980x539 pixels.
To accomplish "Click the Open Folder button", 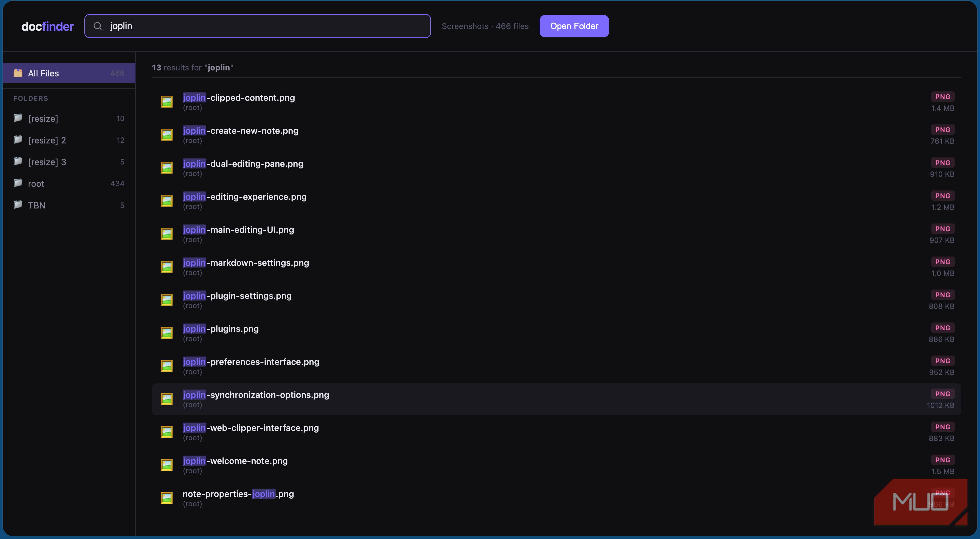I will coord(574,26).
